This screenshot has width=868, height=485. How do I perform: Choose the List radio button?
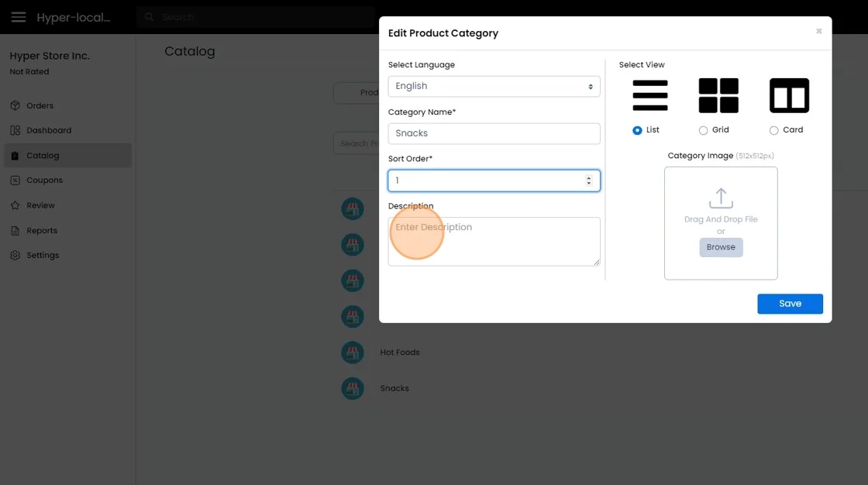click(637, 130)
